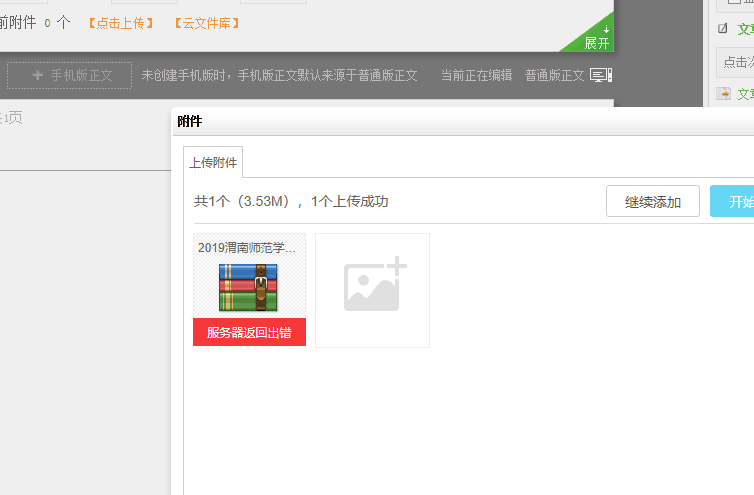Select the 上传附件 tab
The width and height of the screenshot is (754, 495).
213,162
